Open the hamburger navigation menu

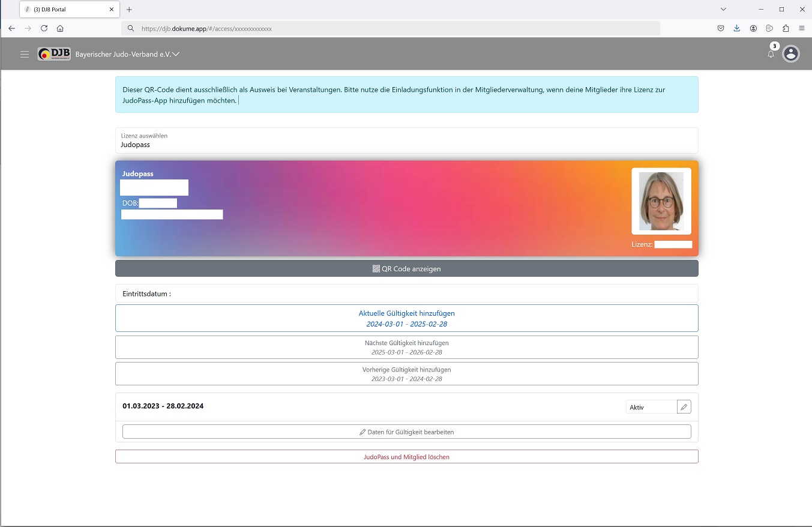click(25, 55)
